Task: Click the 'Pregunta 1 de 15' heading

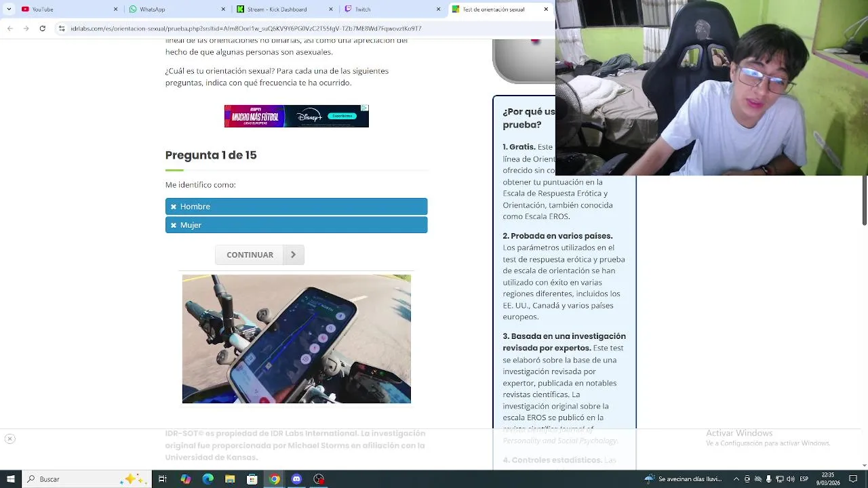Action: [x=211, y=155]
